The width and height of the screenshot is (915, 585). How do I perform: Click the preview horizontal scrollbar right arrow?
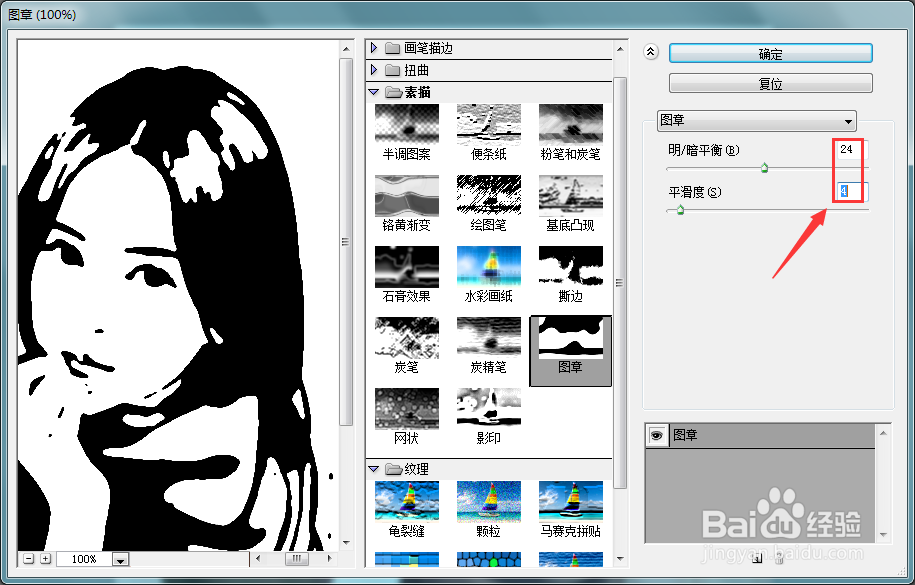pos(330,559)
